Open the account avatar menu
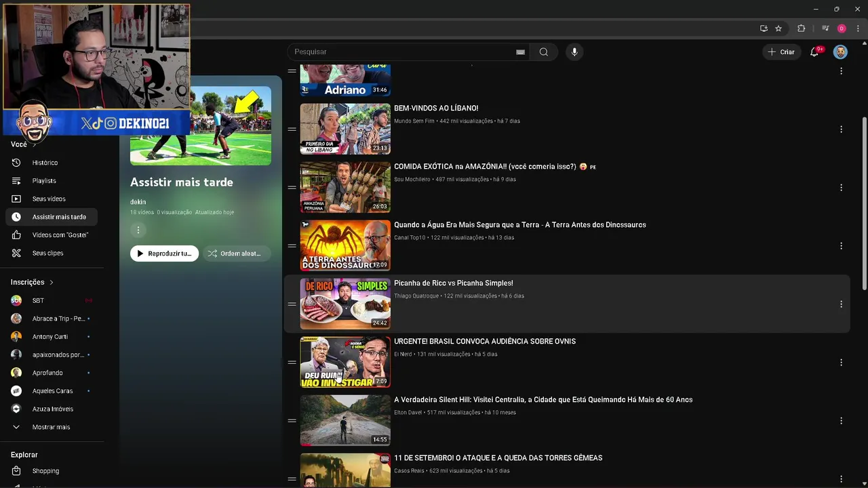 [x=840, y=52]
